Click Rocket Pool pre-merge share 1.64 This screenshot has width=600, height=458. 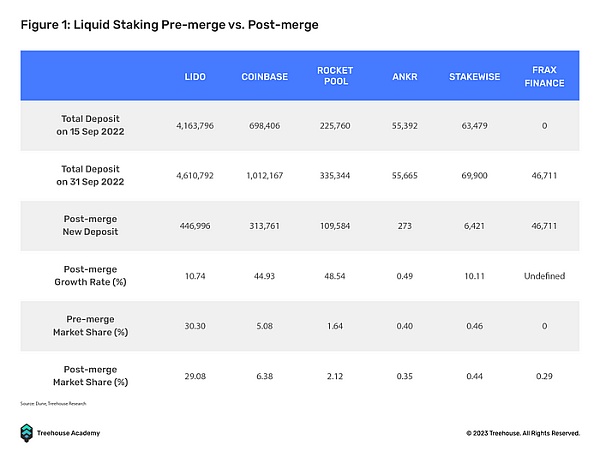pos(335,326)
